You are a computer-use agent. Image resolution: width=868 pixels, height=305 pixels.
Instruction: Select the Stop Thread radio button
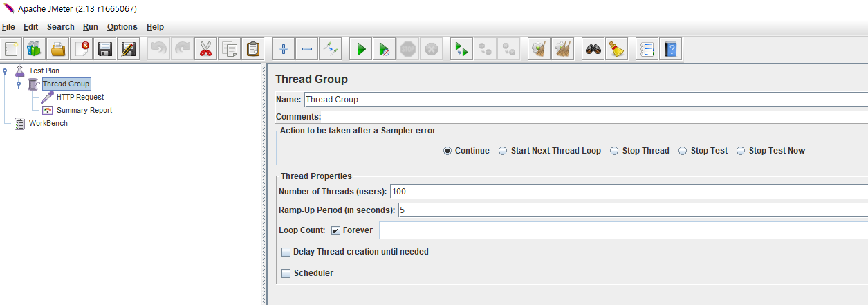click(614, 151)
